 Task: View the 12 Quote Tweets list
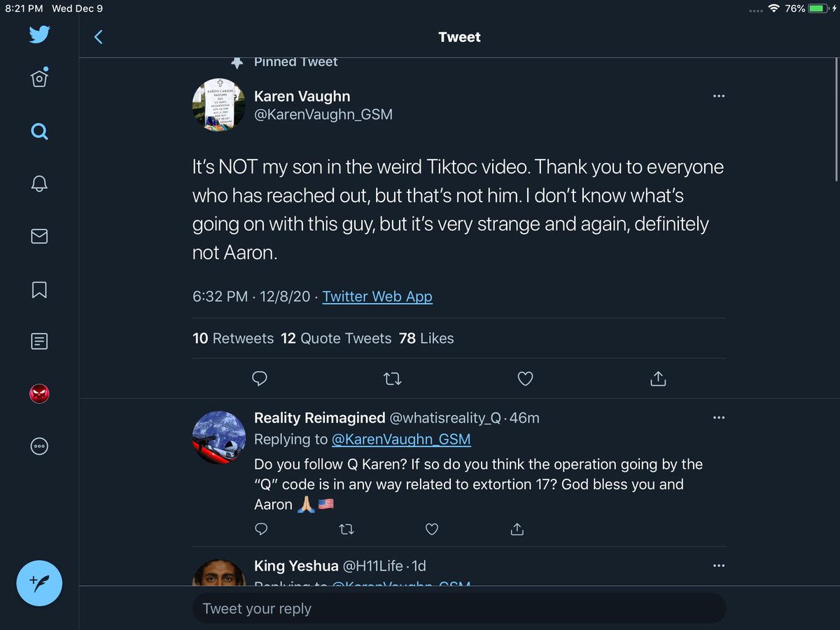click(336, 338)
